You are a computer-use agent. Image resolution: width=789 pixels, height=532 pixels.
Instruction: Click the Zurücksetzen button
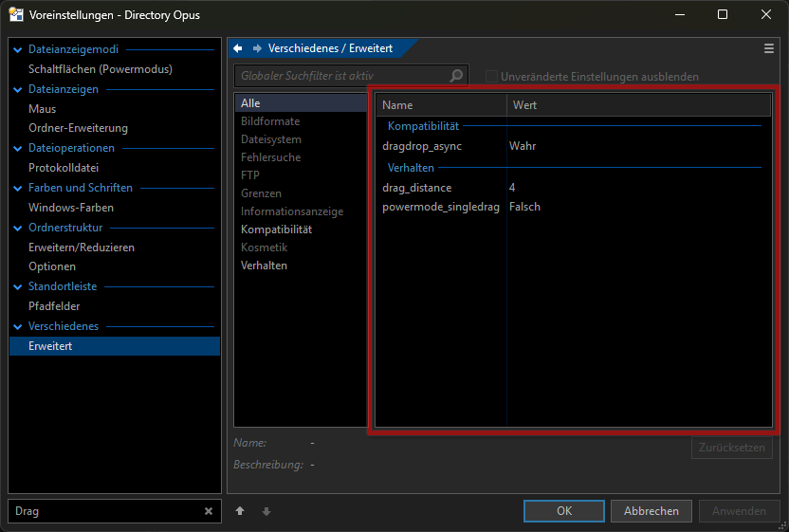coord(732,448)
